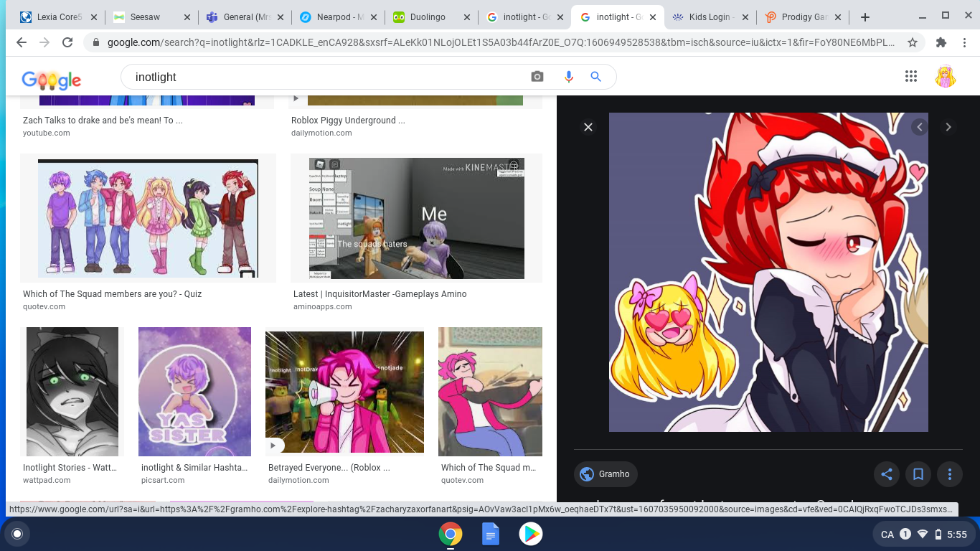
Task: Reload the current page
Action: tap(67, 42)
